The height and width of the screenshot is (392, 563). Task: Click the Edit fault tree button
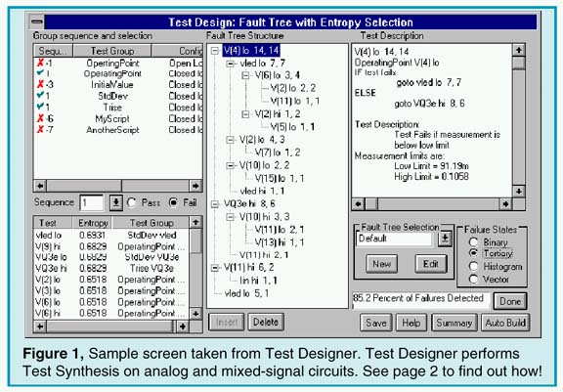(431, 264)
